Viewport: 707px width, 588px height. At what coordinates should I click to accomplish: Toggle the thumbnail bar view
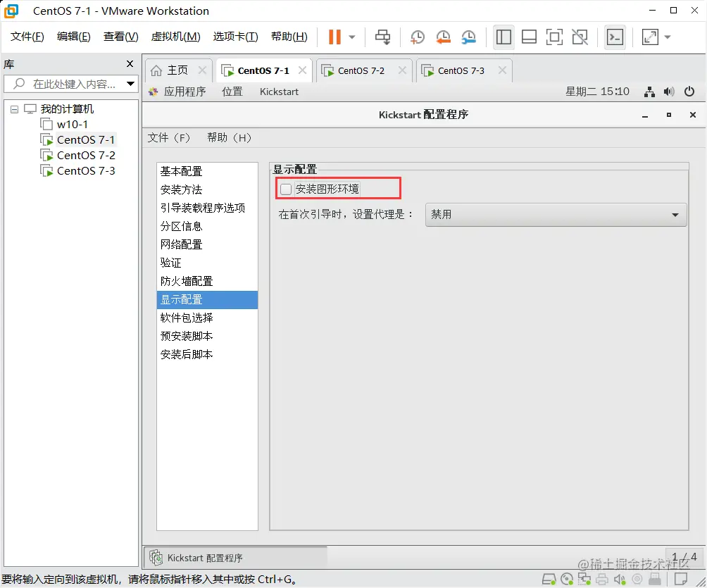point(529,37)
